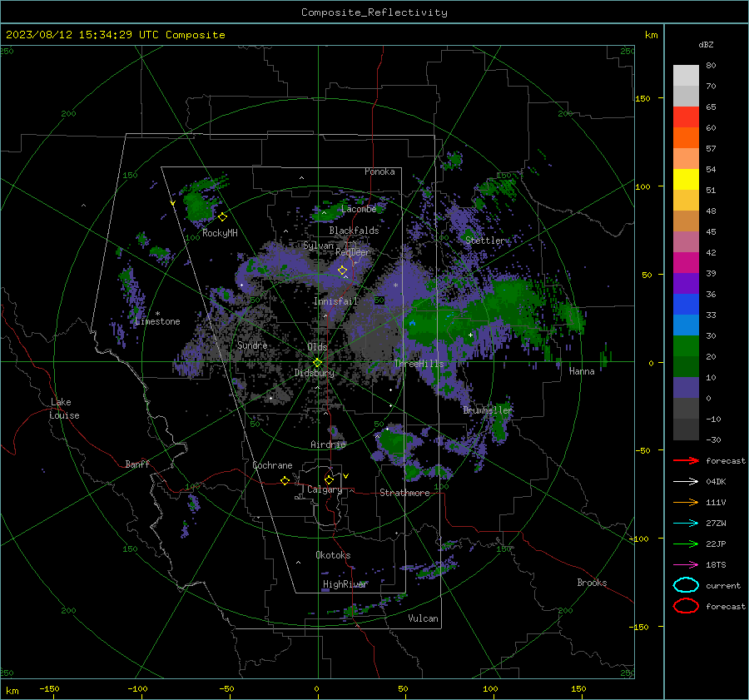Click the Lacombe city label
Screen dimensions: 749x700
tap(359, 209)
